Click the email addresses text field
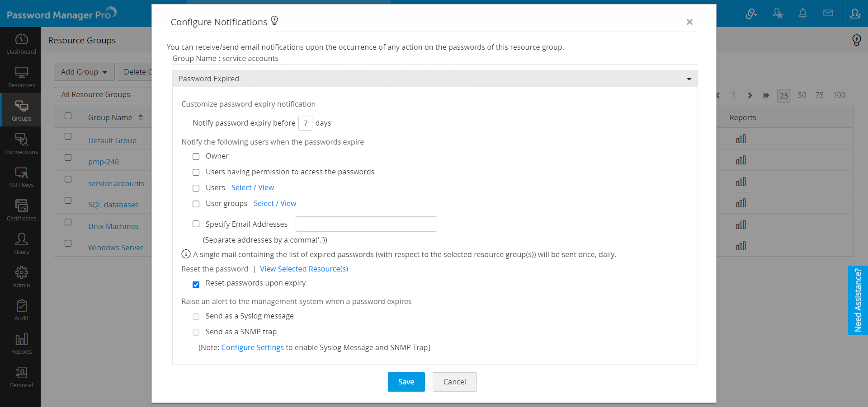 click(x=366, y=224)
